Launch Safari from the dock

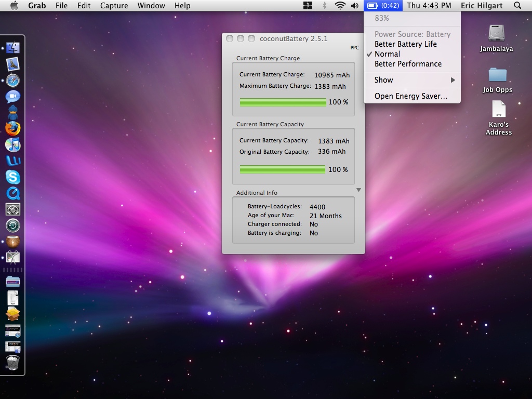pos(12,81)
